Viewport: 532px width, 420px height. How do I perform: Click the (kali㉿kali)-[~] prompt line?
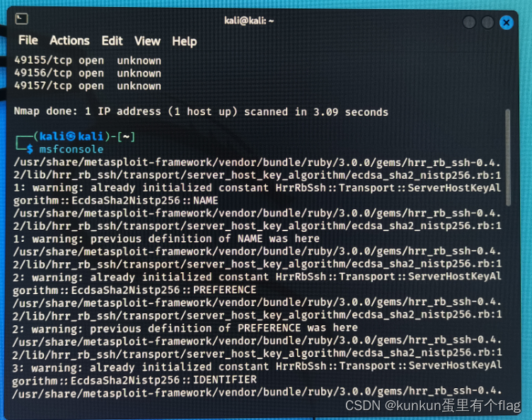point(75,136)
